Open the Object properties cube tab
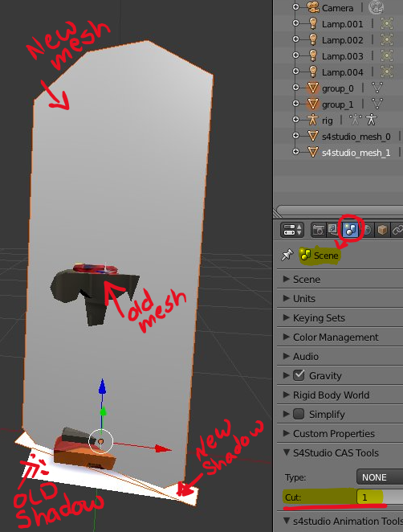403x532 pixels. [x=382, y=230]
